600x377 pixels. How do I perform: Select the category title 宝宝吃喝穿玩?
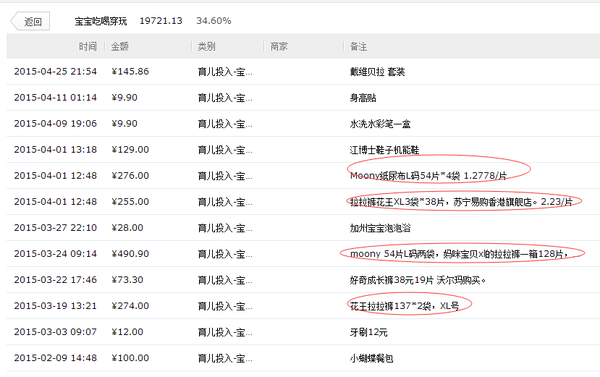click(x=101, y=21)
